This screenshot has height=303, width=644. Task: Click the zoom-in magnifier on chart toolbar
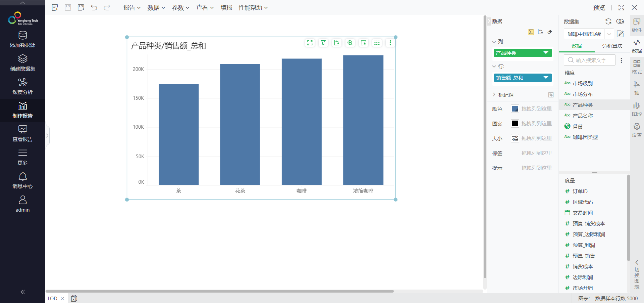pyautogui.click(x=350, y=43)
